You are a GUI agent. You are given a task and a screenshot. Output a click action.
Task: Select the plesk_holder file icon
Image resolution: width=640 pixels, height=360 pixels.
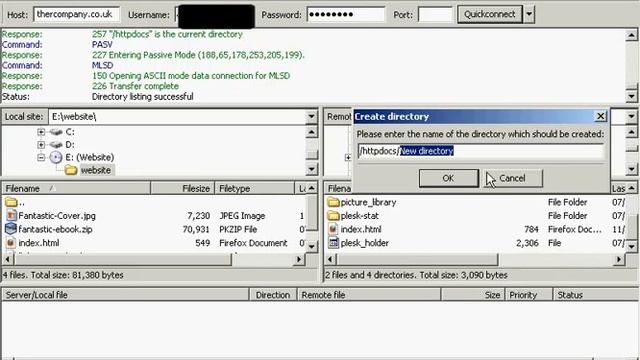[333, 243]
